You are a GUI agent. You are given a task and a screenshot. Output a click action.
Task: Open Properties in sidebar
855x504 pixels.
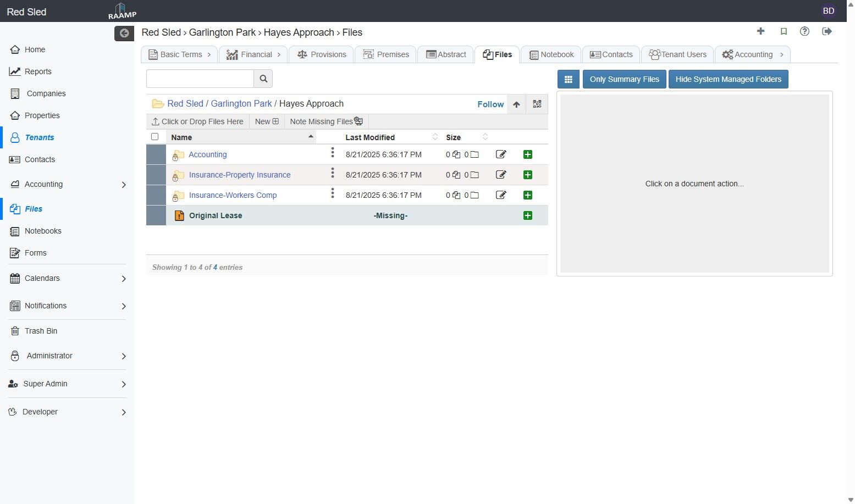[x=42, y=115]
